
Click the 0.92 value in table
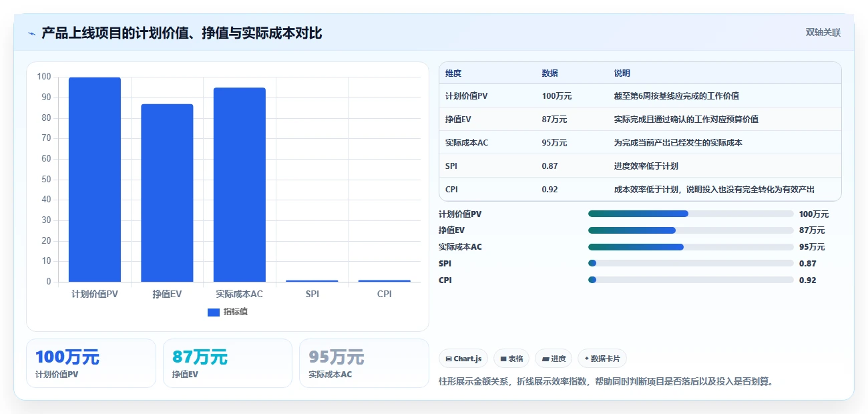pos(550,190)
